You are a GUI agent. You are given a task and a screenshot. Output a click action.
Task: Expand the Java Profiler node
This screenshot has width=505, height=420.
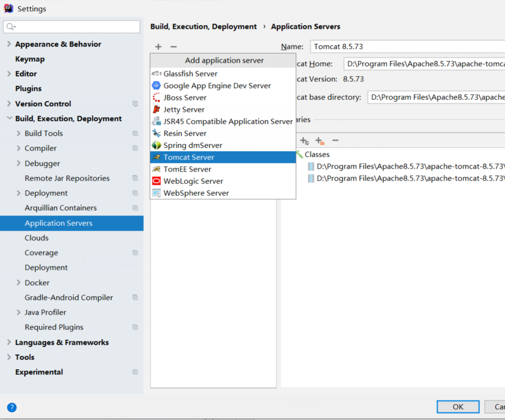click(19, 312)
